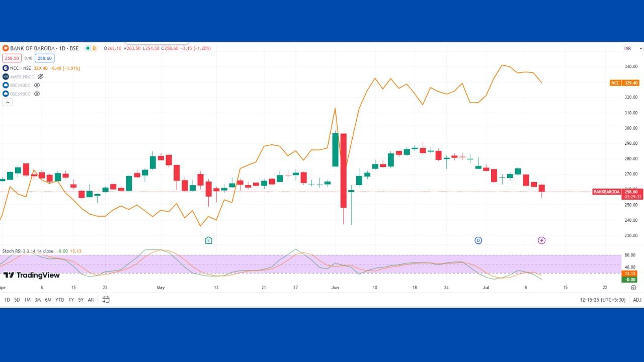The height and width of the screenshot is (362, 644).
Task: Open the go-to-date calendar icon
Action: pos(106,300)
